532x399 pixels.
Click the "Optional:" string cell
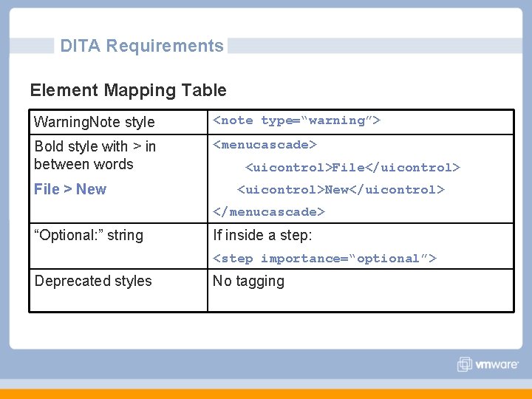[x=118, y=246]
